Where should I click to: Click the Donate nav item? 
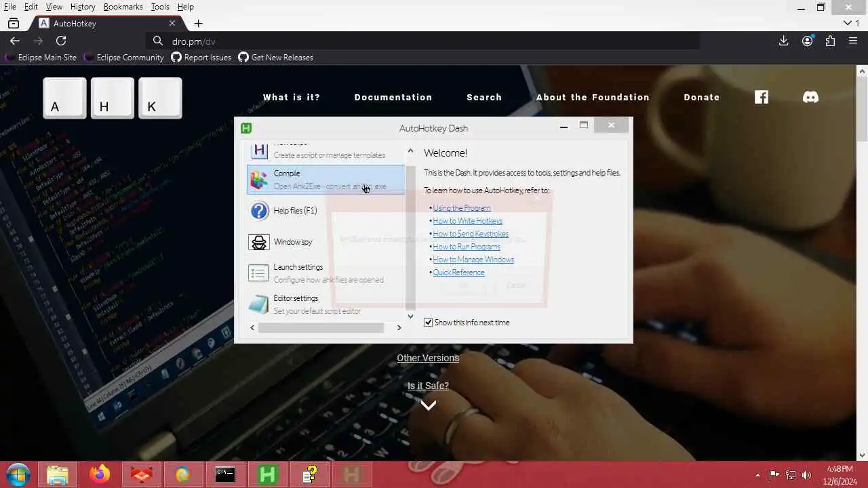point(702,97)
